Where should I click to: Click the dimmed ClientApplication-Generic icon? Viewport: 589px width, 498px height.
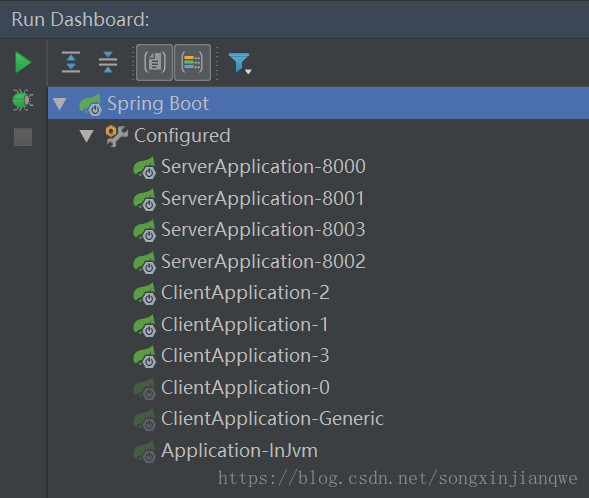[145, 420]
